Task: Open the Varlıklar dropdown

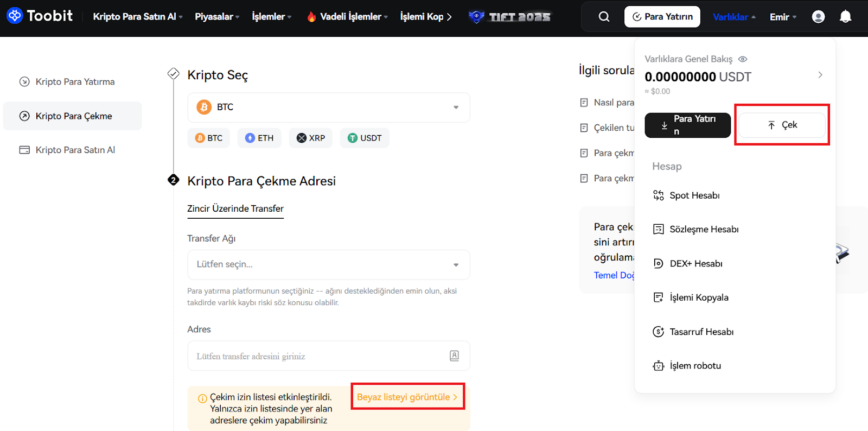Action: 734,17
